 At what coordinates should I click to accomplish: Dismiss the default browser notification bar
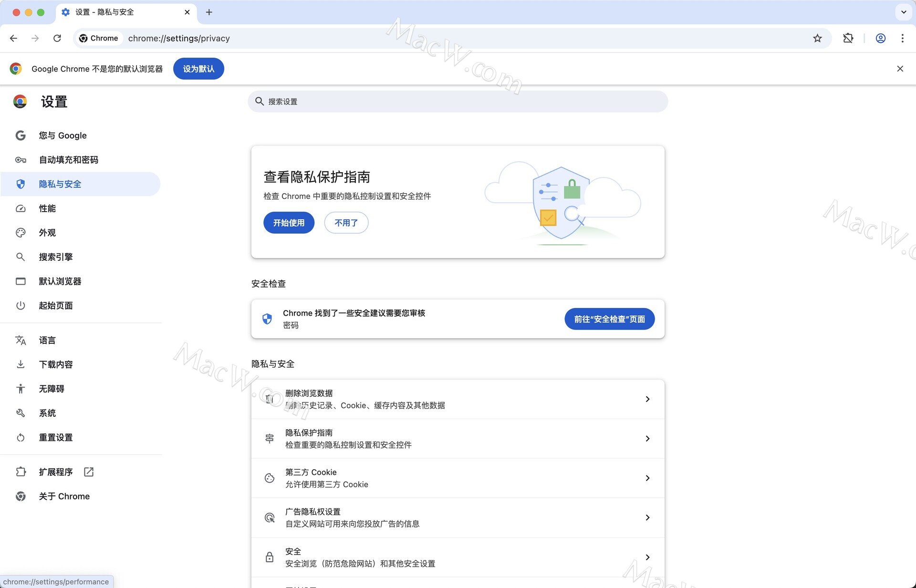(900, 69)
